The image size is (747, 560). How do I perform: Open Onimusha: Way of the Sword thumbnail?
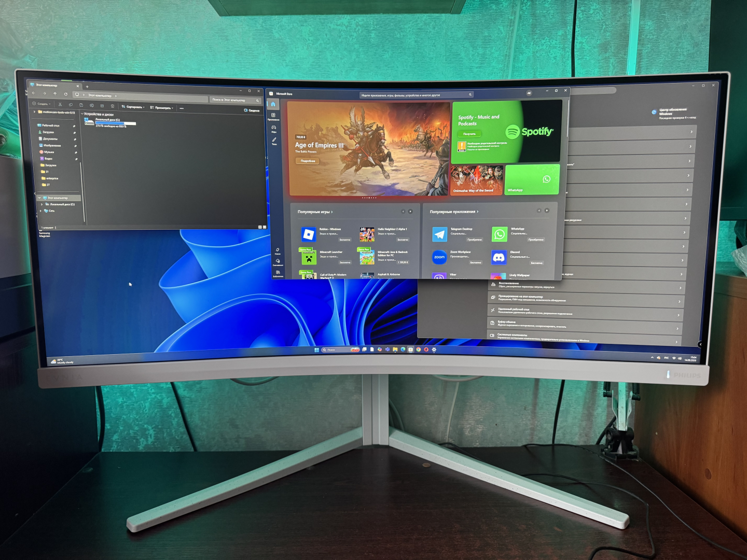477,179
